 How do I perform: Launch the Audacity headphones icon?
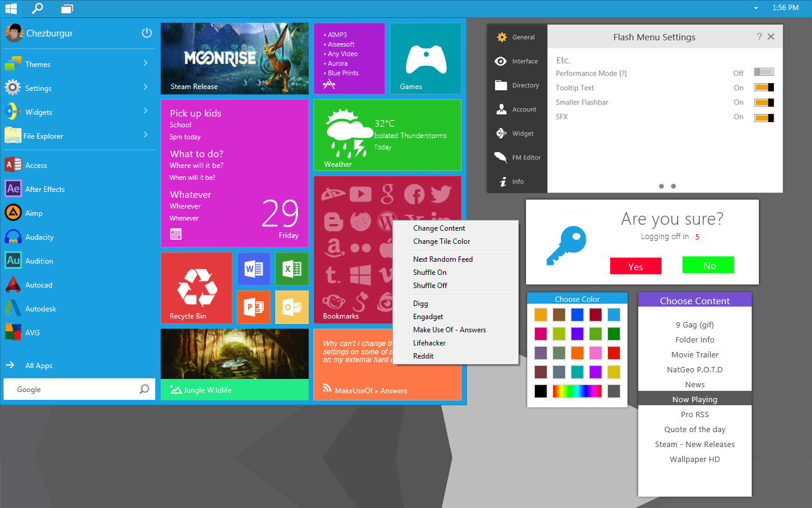[13, 237]
